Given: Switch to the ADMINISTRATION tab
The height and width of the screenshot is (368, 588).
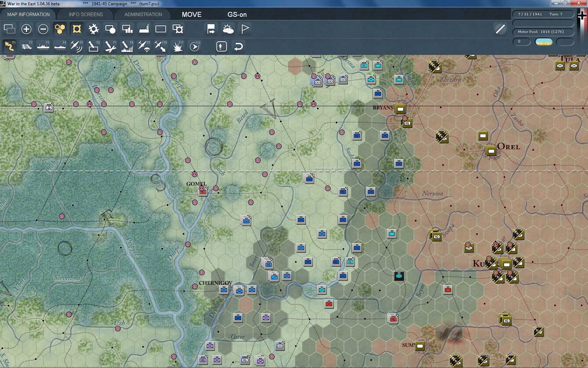Looking at the screenshot, I should tap(143, 14).
